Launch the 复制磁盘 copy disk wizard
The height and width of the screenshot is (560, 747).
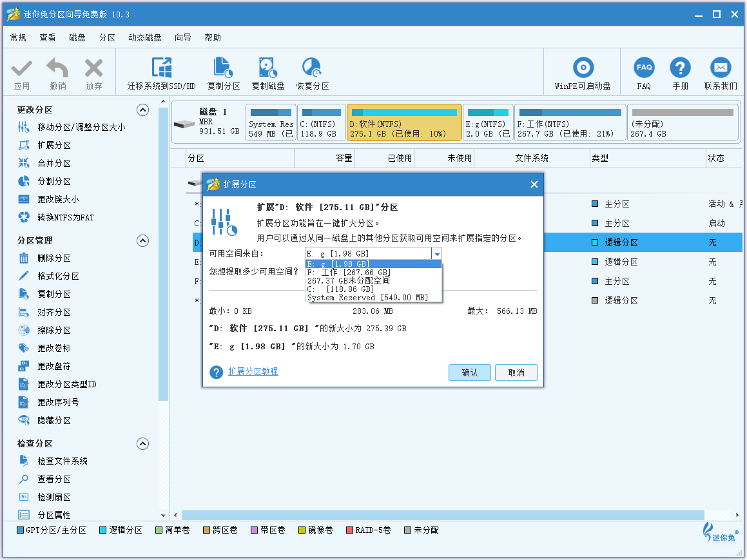(268, 74)
